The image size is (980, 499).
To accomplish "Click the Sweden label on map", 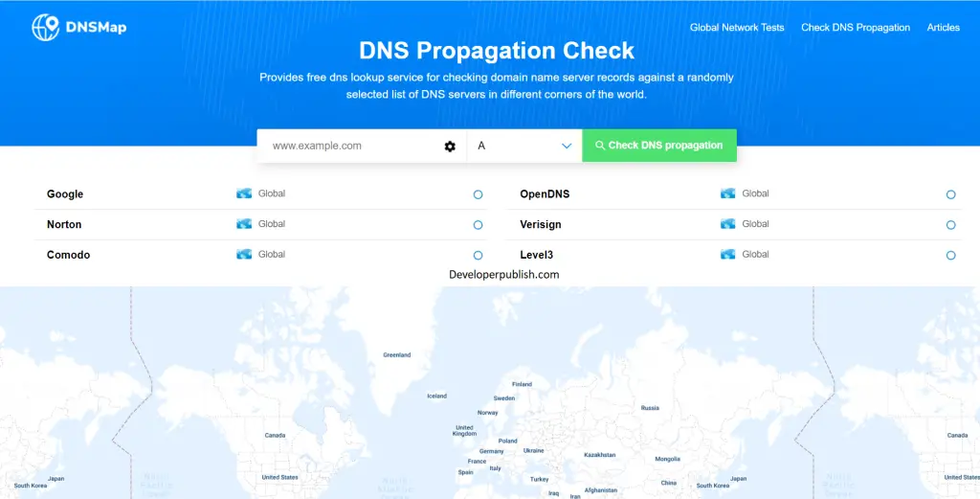I will 504,398.
